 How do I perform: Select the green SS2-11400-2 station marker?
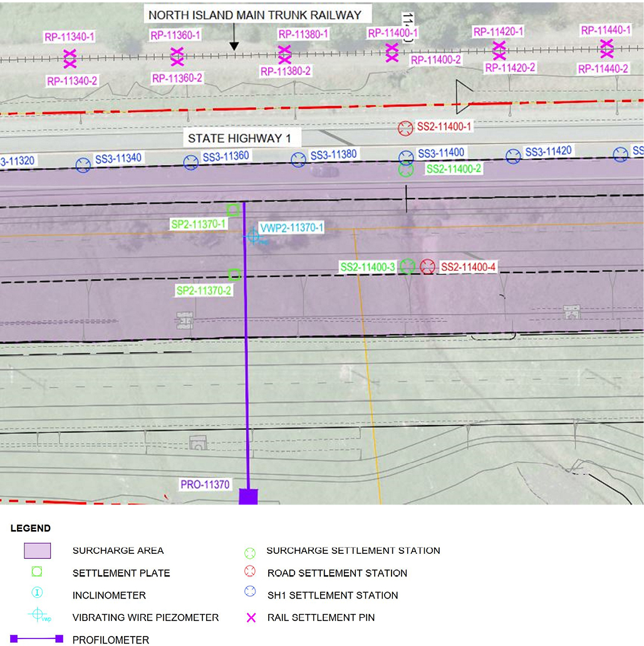click(x=406, y=169)
